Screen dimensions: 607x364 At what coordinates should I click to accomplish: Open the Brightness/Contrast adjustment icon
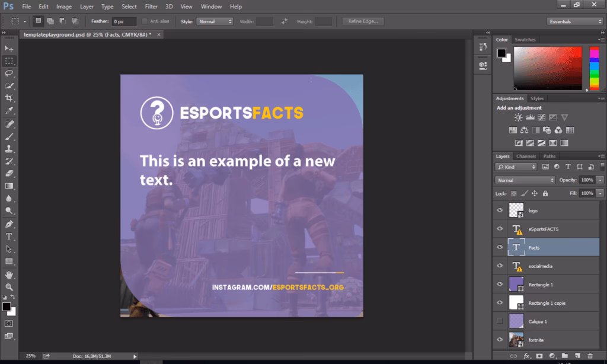tap(518, 117)
